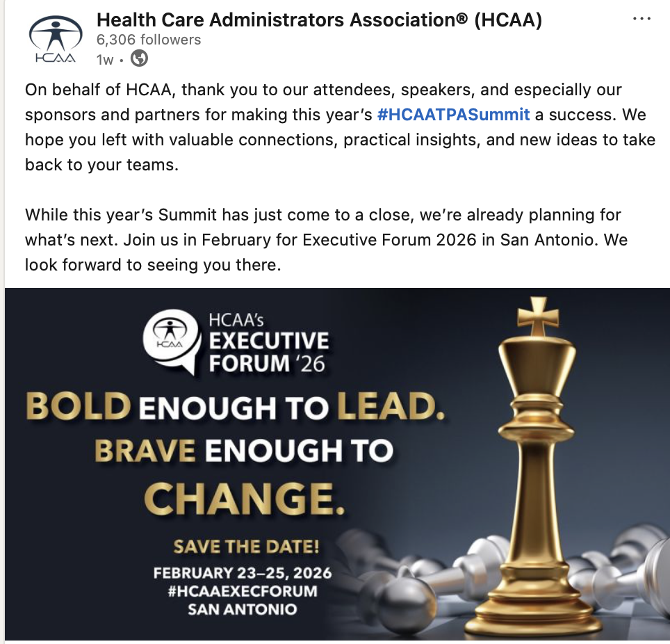Click the February 23–25, 2026 date line
670x644 pixels.
point(242,574)
